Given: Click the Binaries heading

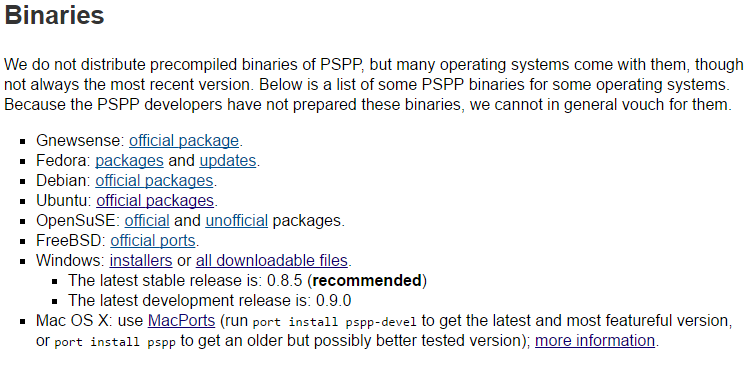Looking at the screenshot, I should click(x=54, y=15).
